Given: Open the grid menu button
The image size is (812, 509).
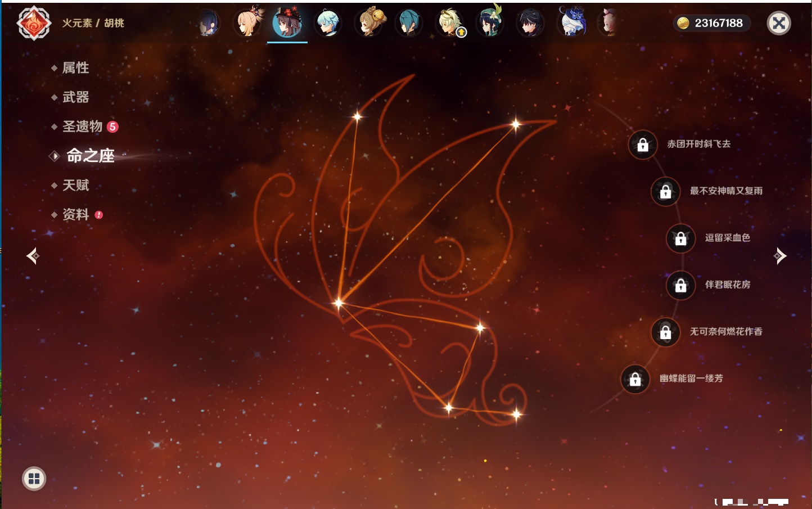Looking at the screenshot, I should (34, 479).
